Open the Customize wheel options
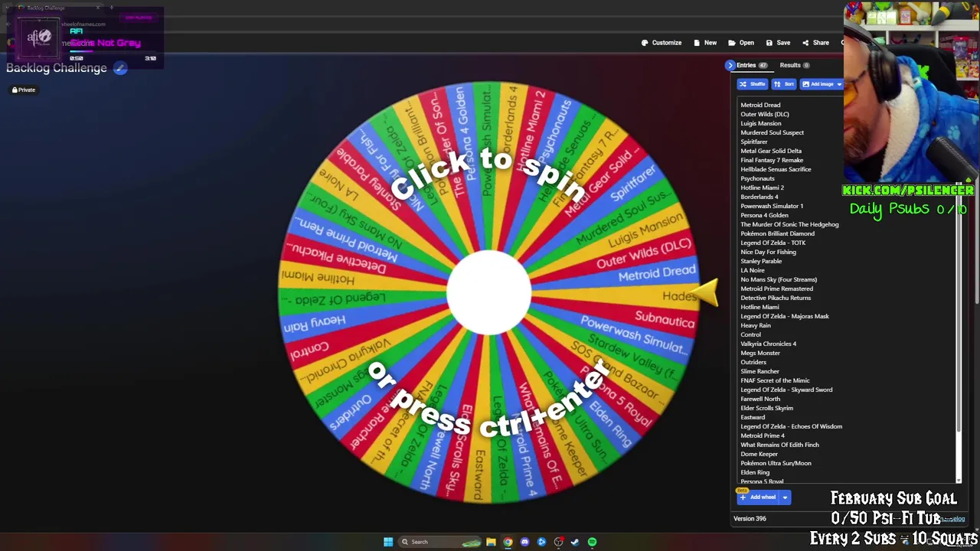Image resolution: width=980 pixels, height=551 pixels. coord(661,43)
